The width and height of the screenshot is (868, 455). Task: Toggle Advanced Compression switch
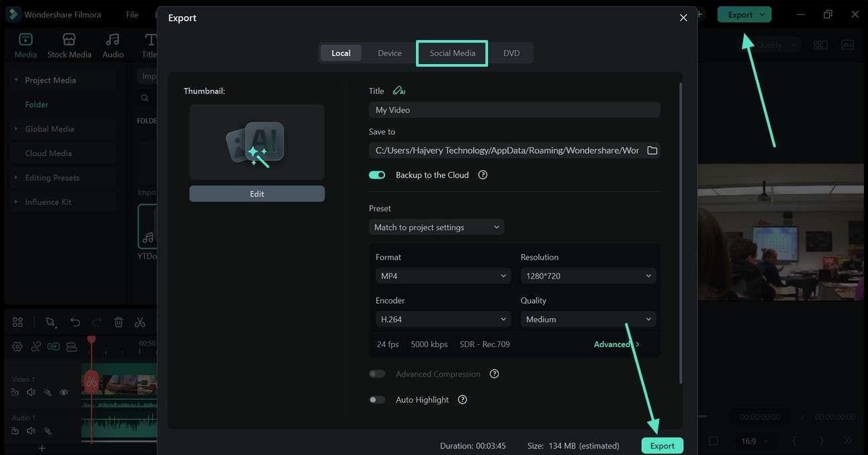[377, 374]
